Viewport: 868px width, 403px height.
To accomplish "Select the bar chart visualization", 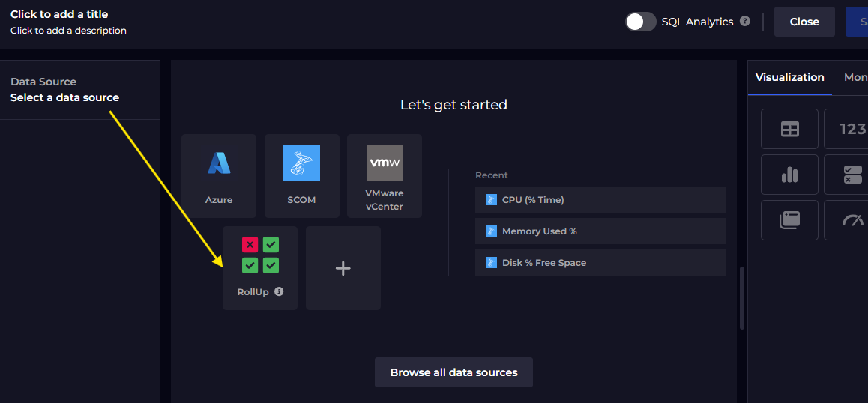I will click(789, 175).
